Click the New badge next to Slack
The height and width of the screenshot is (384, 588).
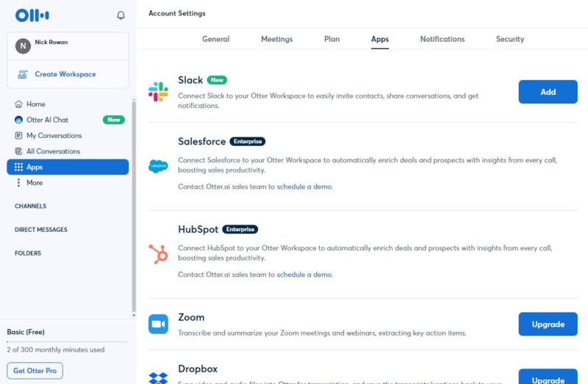click(x=217, y=80)
